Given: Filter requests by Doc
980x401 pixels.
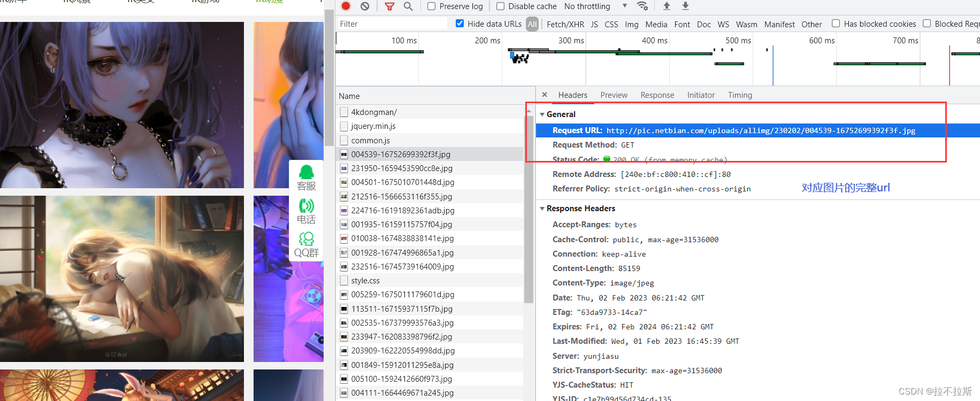Looking at the screenshot, I should coord(704,24).
